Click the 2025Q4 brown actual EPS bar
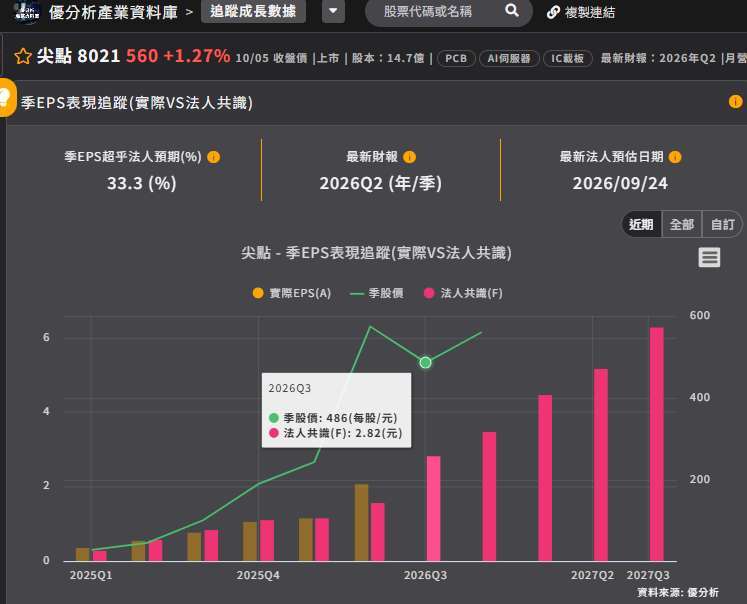Viewport: 747px width, 604px height. pos(250,541)
